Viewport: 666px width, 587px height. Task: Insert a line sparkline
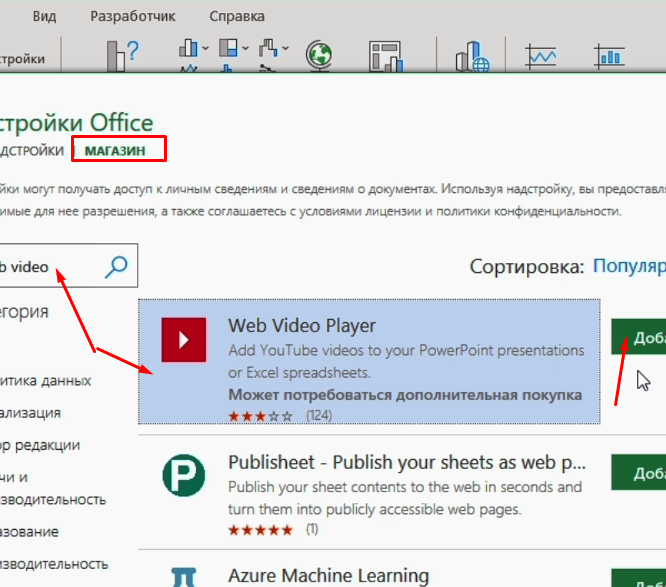540,56
